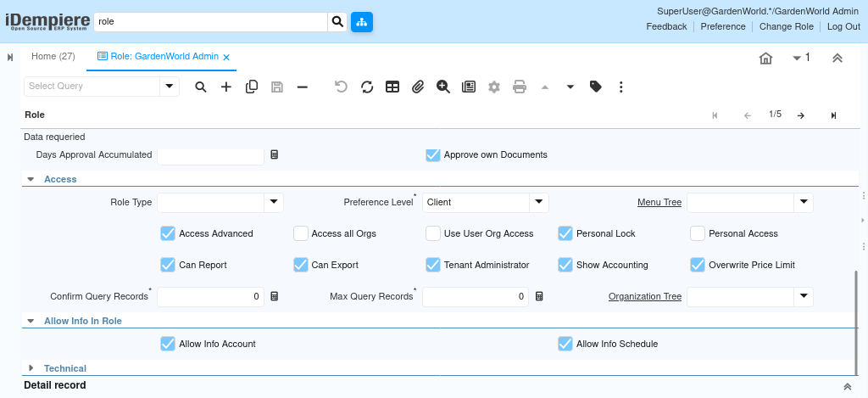Open the Attachment paperclip icon
Viewport: 868px width, 398px height.
point(418,87)
